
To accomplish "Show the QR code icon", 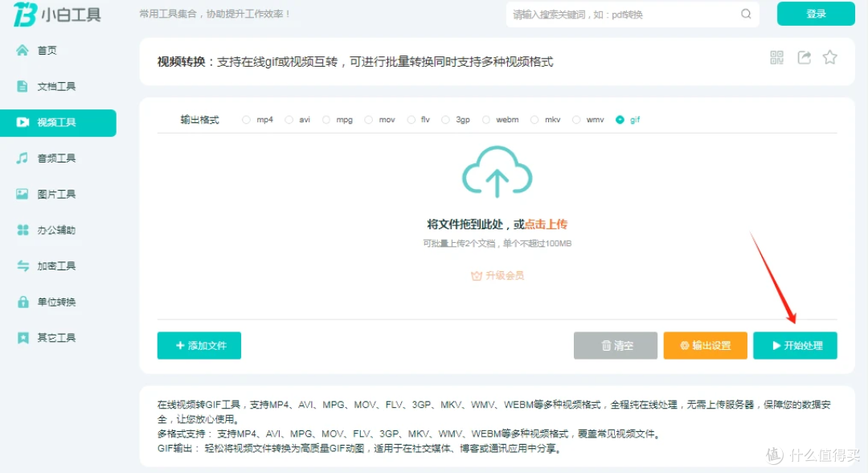I will tap(776, 58).
